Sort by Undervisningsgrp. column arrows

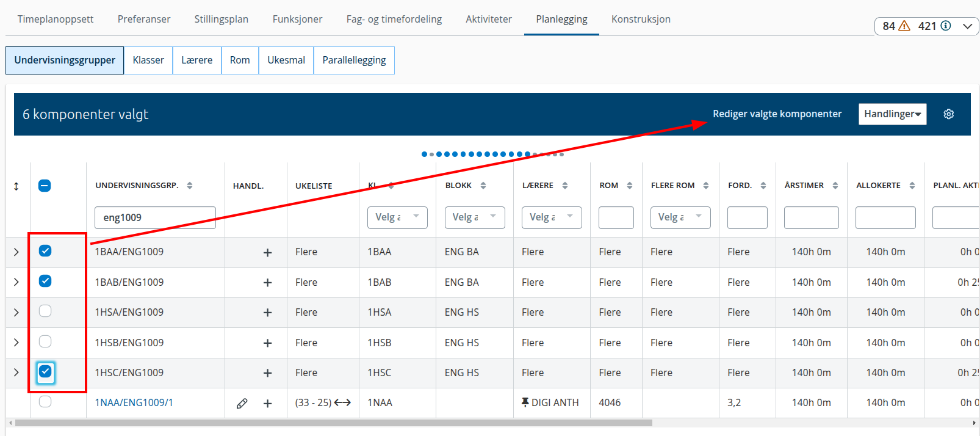[x=190, y=186]
